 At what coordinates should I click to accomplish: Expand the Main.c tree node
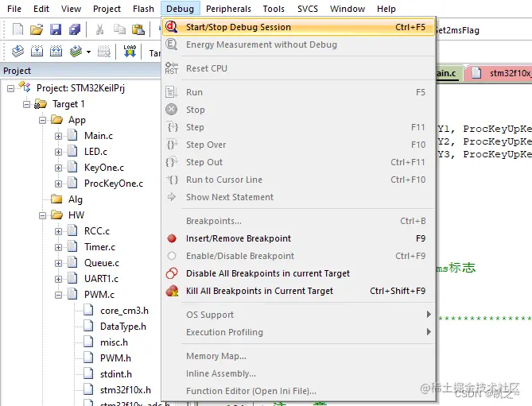click(x=58, y=136)
